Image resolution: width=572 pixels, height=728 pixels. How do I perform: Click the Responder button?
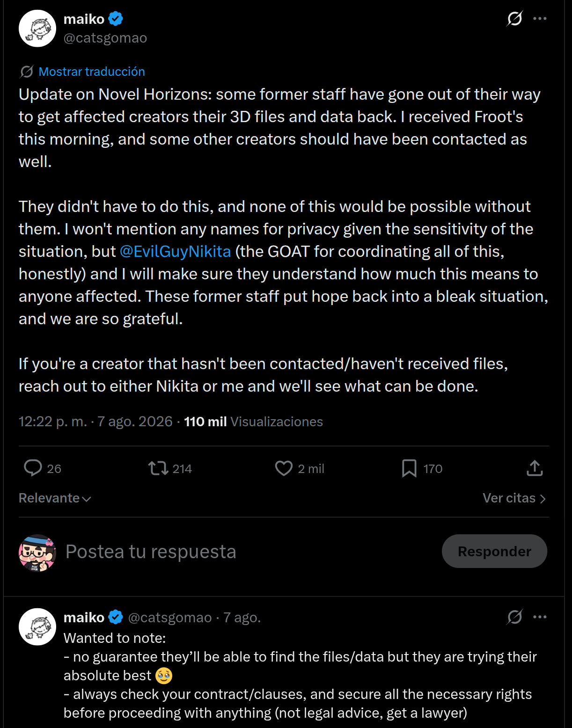[494, 551]
